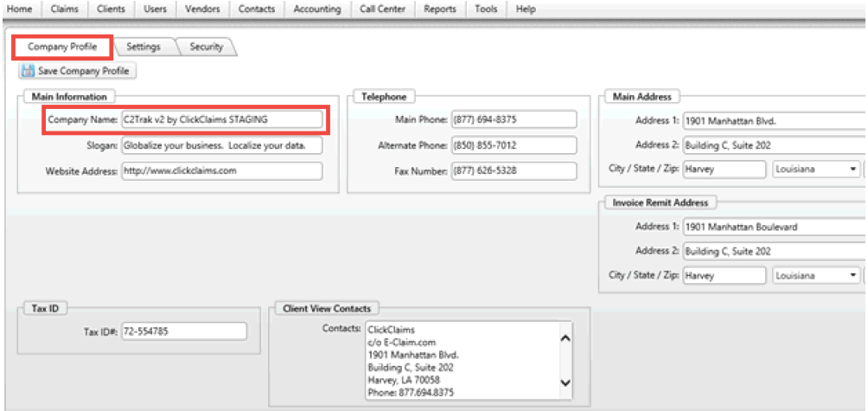Click the 'Invoice Remit Address' group header
868x411 pixels.
point(661,202)
